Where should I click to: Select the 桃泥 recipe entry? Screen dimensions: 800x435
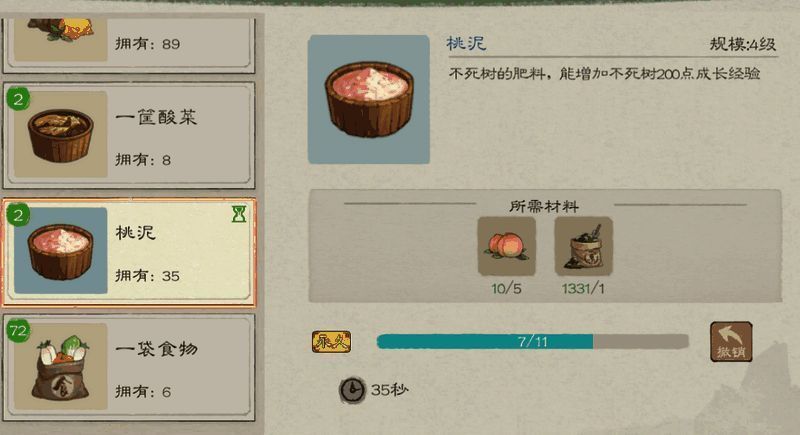pos(129,252)
